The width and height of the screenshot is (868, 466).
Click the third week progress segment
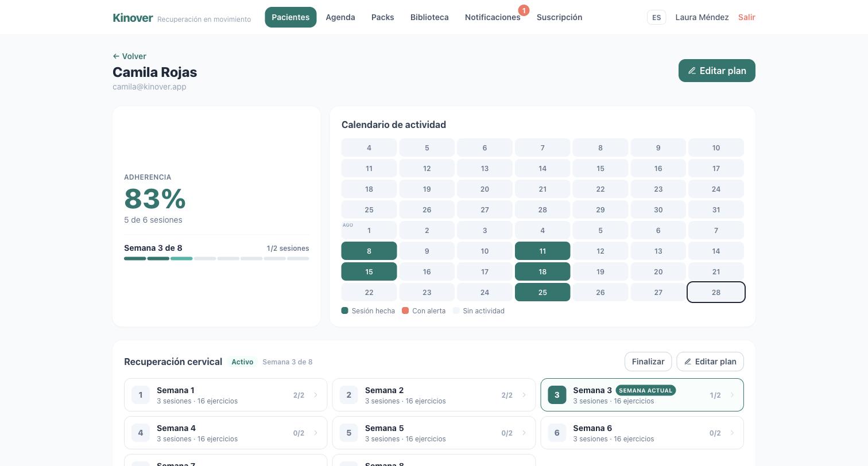click(x=181, y=259)
